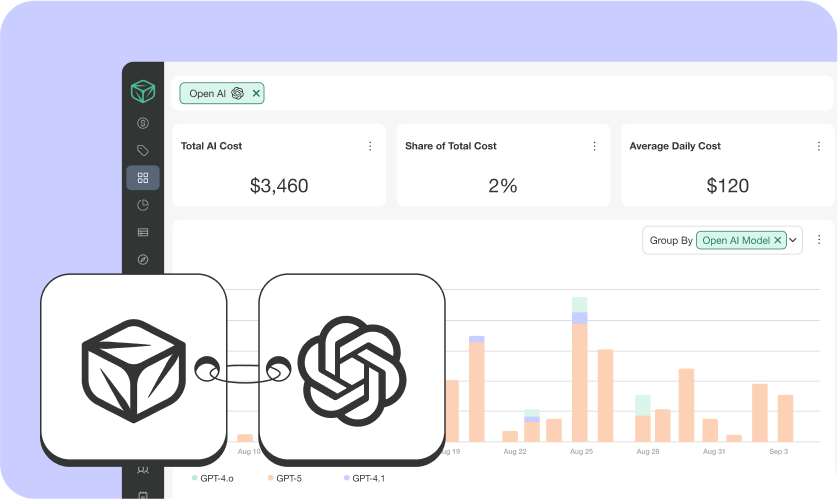This screenshot has height=499, width=838.
Task: Click the people icon near the sidebar bottom
Action: point(143,470)
